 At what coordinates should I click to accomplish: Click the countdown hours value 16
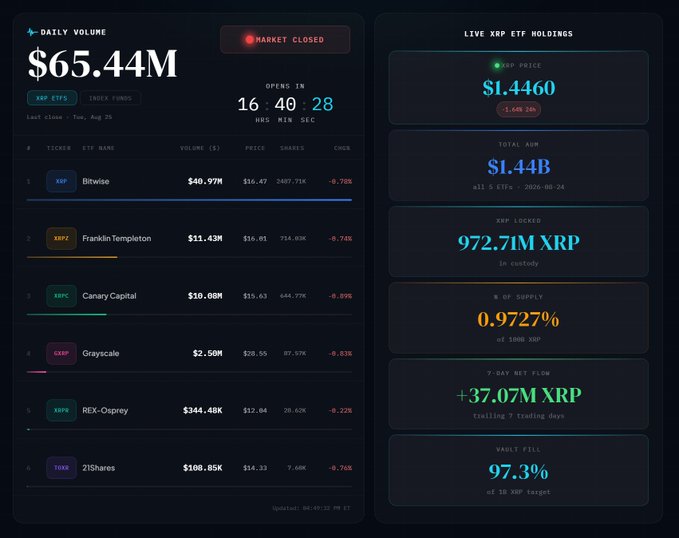248,104
